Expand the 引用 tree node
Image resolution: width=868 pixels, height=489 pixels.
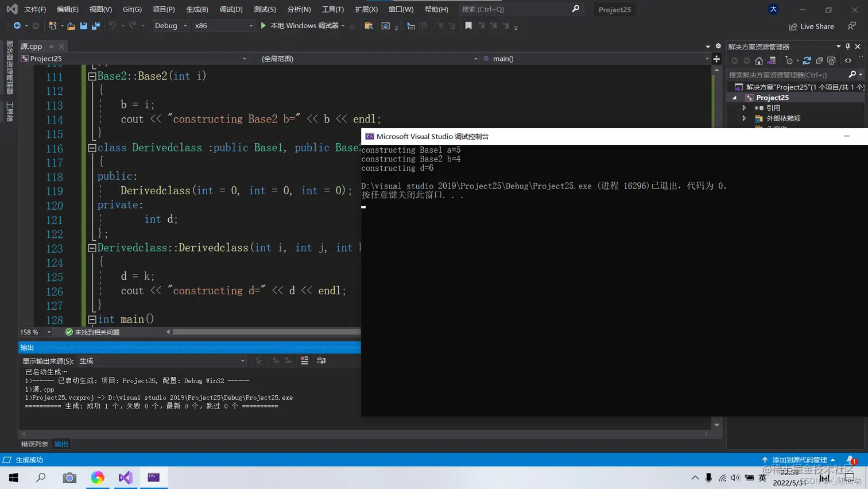click(x=745, y=108)
